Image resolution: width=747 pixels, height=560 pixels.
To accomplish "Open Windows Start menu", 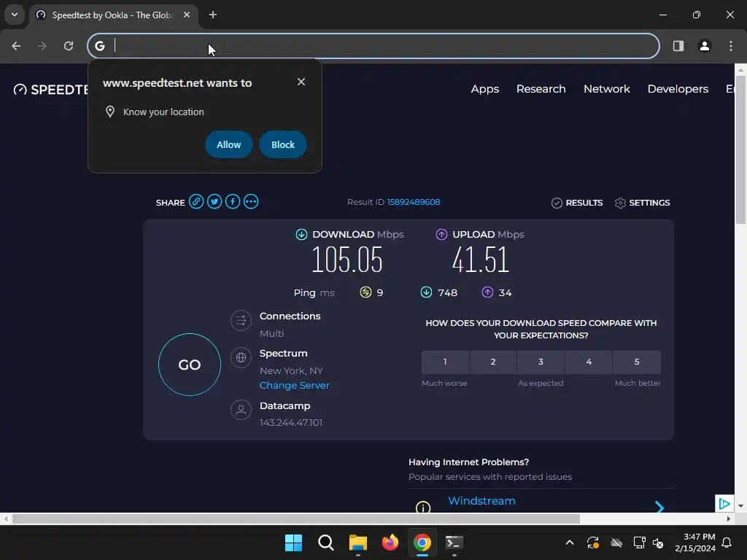I will point(293,542).
